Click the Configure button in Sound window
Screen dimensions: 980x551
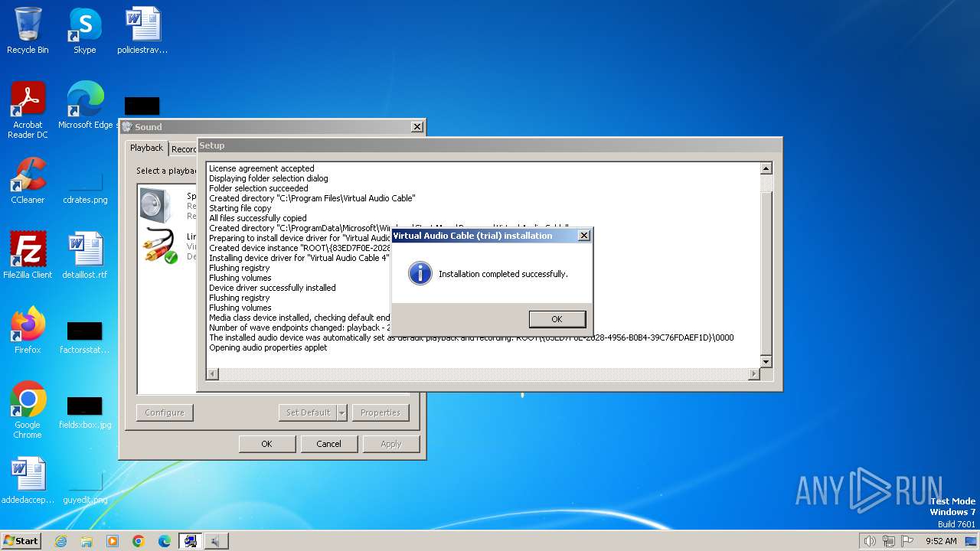coord(165,412)
